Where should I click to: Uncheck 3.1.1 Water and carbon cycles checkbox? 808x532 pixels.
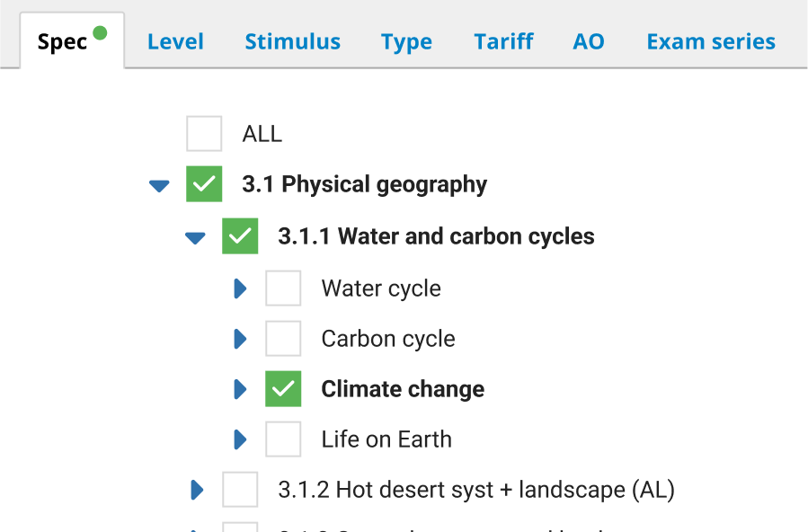pyautogui.click(x=240, y=236)
